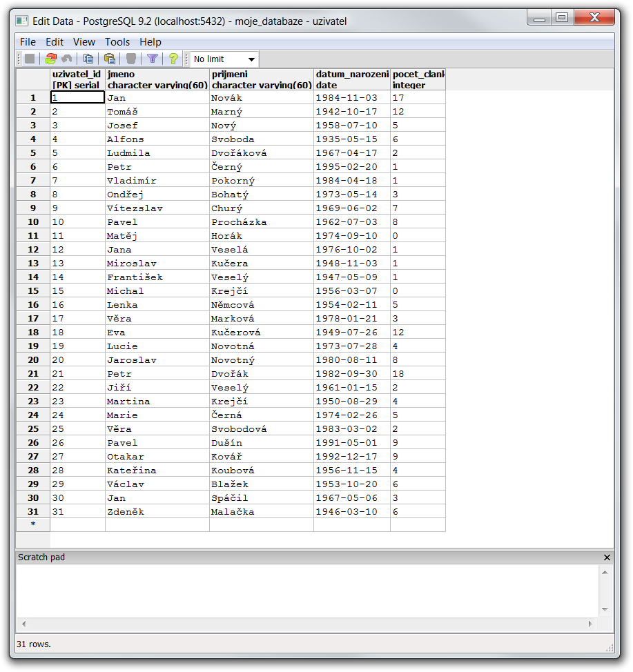Screen dimensions: 633x672
Task: Click the cell 'Malačka'
Action: pyautogui.click(x=262, y=512)
